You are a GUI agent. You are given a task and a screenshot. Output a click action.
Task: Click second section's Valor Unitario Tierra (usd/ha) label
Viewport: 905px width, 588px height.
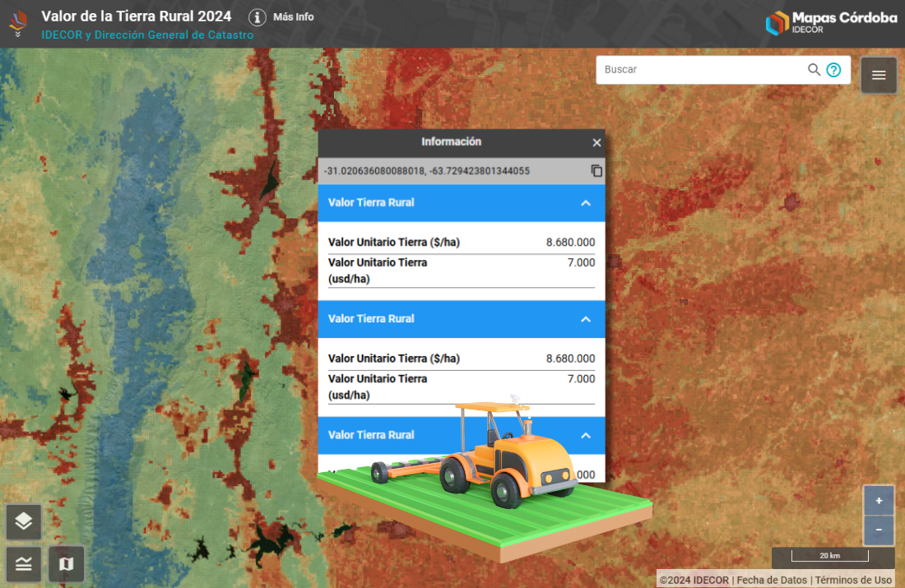pyautogui.click(x=378, y=387)
